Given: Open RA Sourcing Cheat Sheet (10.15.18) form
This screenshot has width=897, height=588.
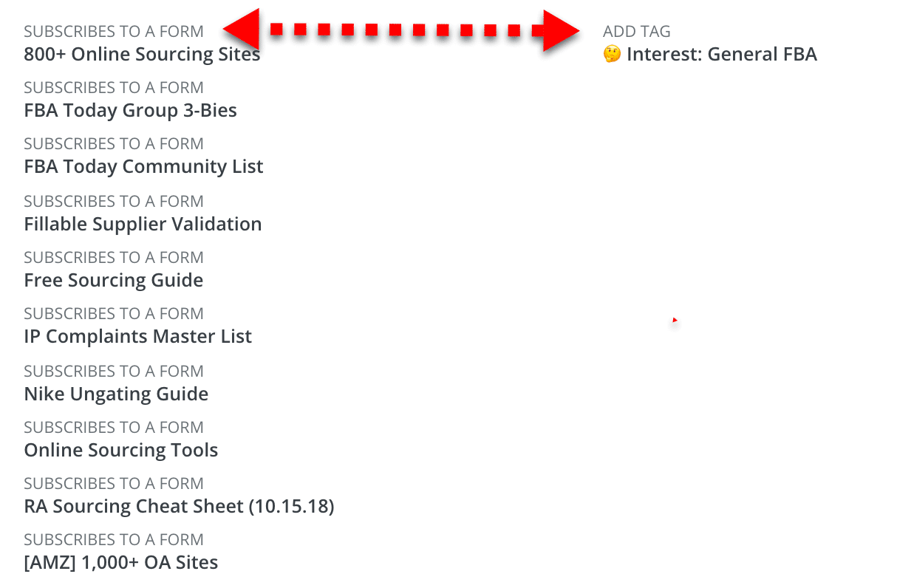Looking at the screenshot, I should click(179, 507).
